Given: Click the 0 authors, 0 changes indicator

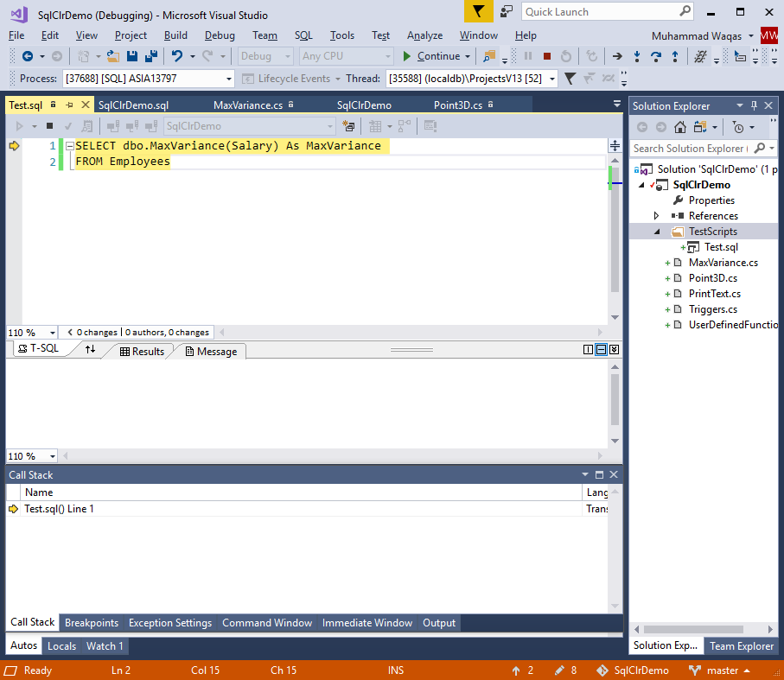Looking at the screenshot, I should pos(167,333).
